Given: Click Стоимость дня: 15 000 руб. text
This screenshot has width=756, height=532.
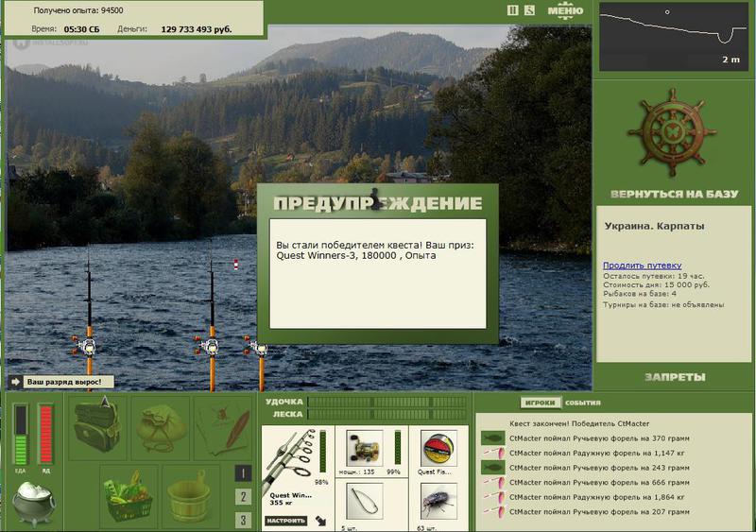Looking at the screenshot, I should point(656,284).
